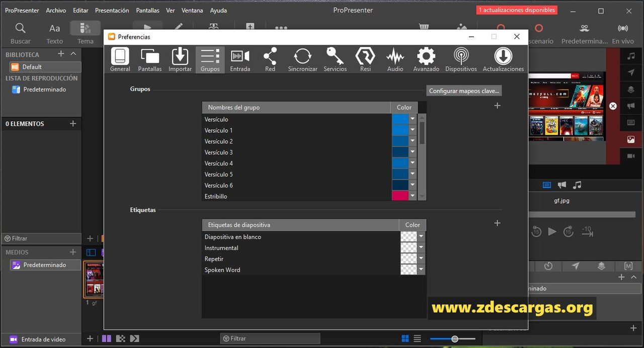This screenshot has width=644, height=348.
Task: Open Avanzado gear icon
Action: pos(426,59)
